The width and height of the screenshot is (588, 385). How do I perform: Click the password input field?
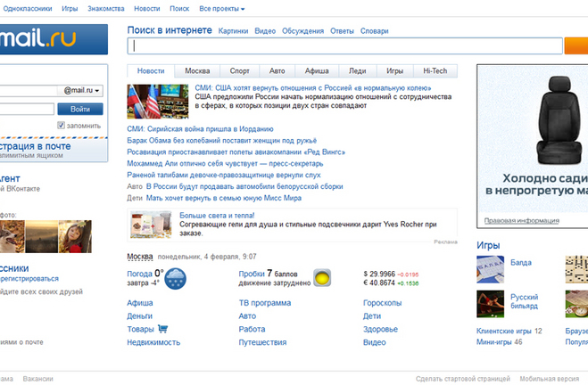point(27,109)
